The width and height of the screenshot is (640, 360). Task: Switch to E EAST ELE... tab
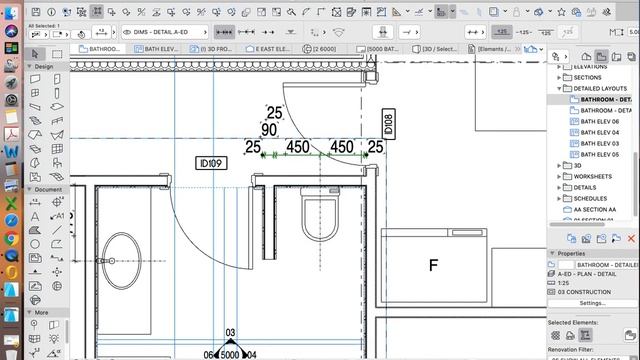tap(268, 49)
